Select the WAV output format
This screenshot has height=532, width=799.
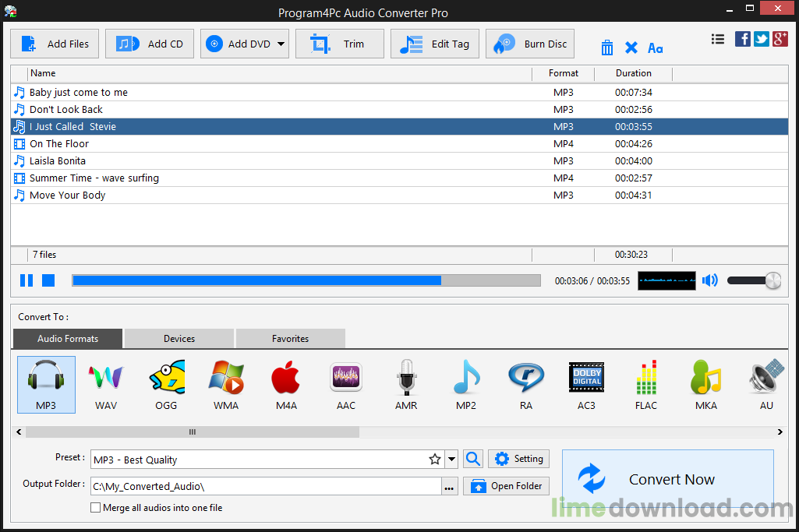[x=105, y=384]
